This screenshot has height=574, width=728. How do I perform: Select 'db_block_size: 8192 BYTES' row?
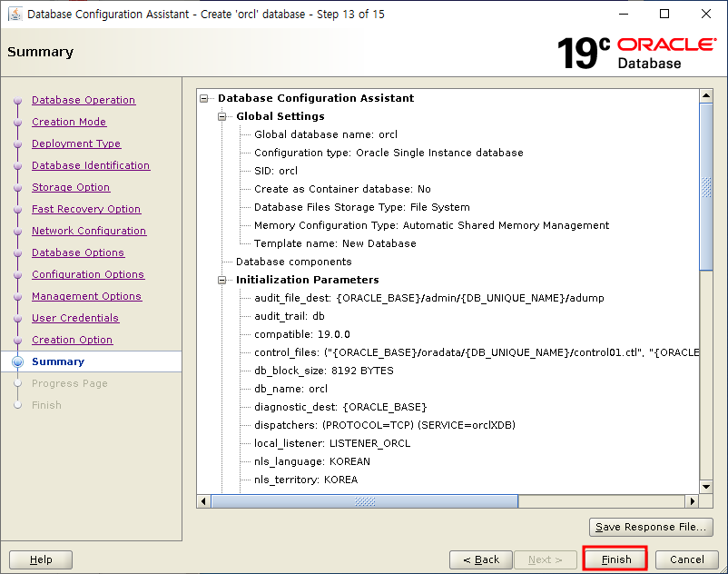pyautogui.click(x=324, y=371)
